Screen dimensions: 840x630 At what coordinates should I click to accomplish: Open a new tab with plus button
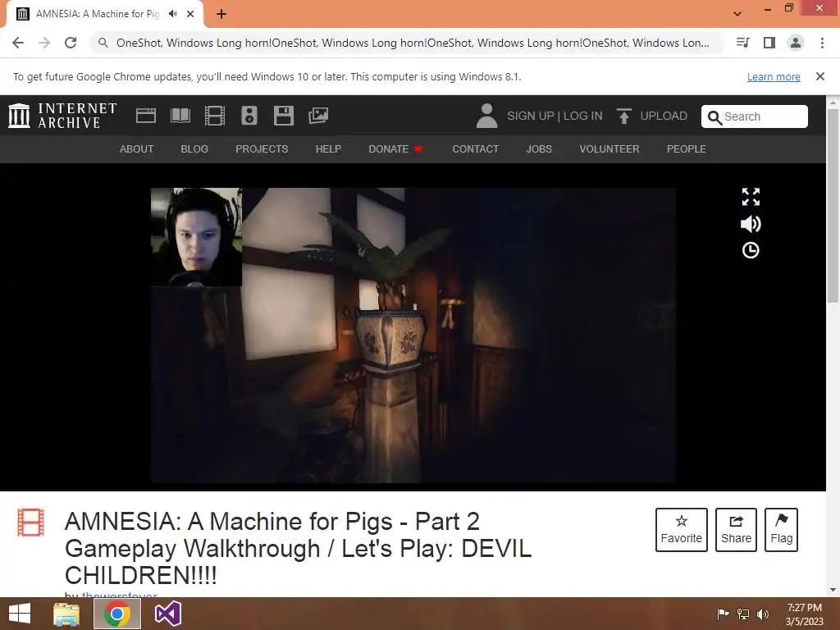click(221, 14)
